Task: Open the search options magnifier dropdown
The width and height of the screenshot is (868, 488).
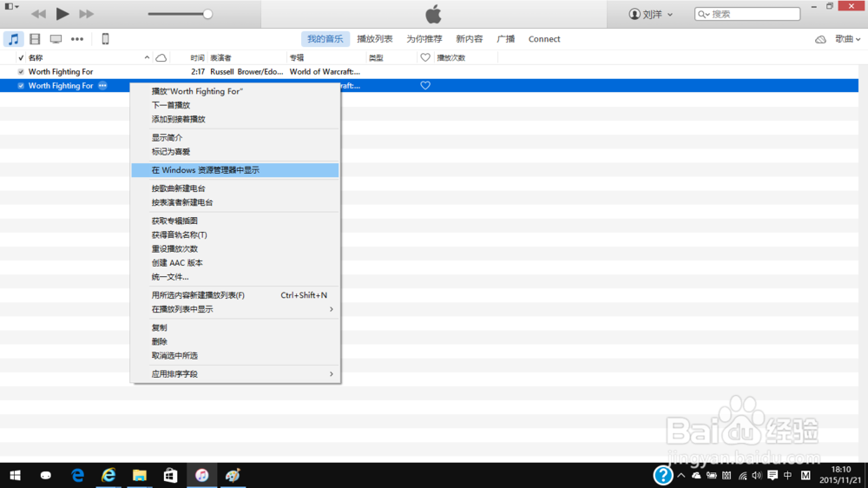Action: point(704,15)
